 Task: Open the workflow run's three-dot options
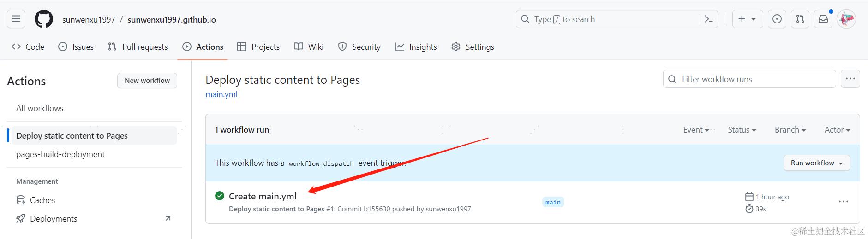(x=844, y=202)
